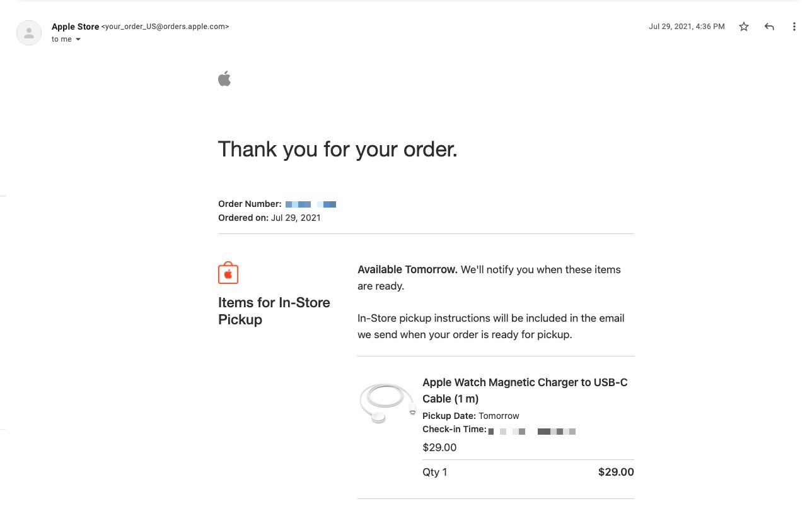Open the More options three-dot menu
The image size is (812, 518).
(x=794, y=26)
